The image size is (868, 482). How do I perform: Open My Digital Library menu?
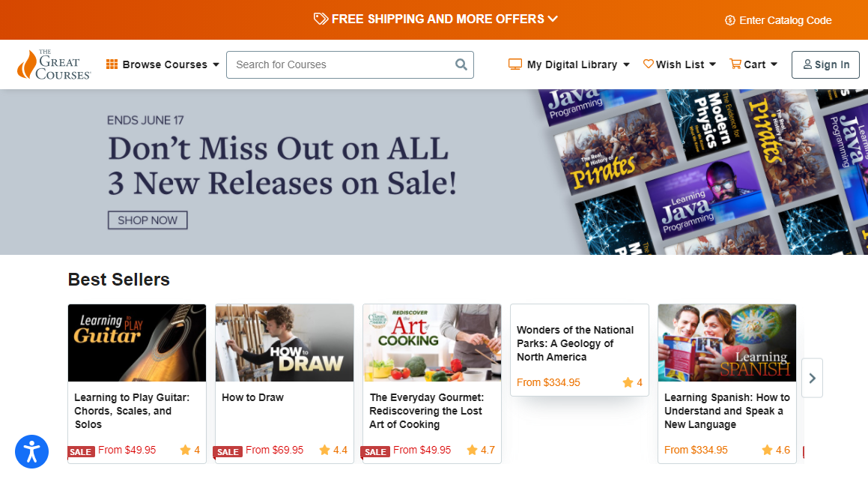coord(569,64)
